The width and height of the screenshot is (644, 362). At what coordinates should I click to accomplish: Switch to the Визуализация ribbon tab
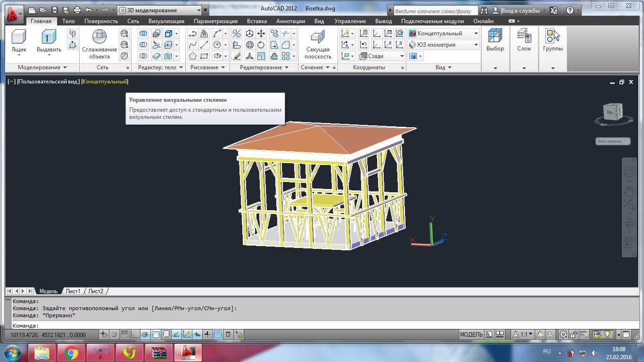(x=166, y=21)
